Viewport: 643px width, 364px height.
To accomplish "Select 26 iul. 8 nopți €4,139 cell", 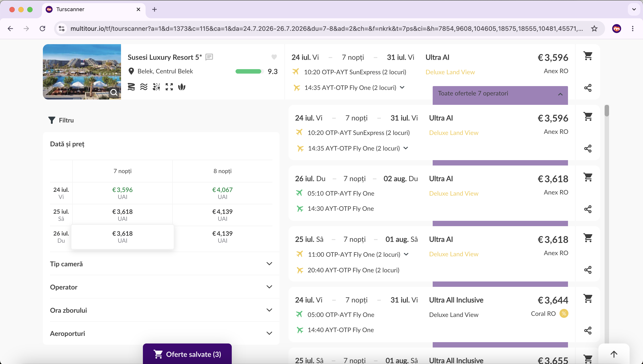I will tap(222, 237).
